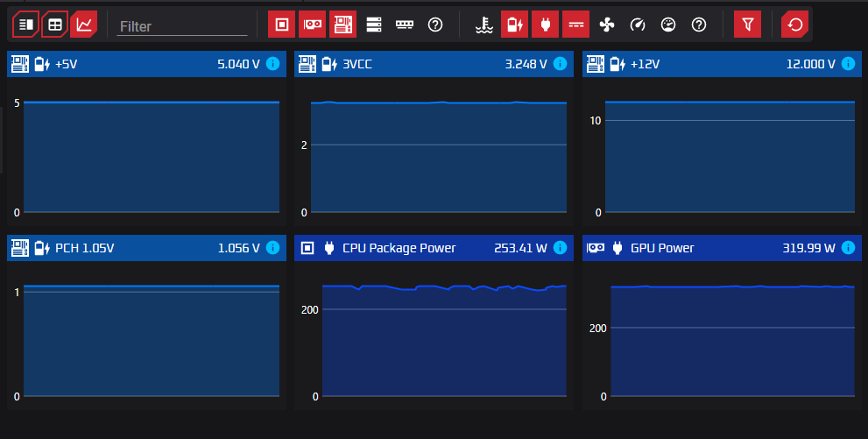Viewport: 868px width, 439px height.
Task: Toggle the power sensor plug filter
Action: tap(545, 25)
